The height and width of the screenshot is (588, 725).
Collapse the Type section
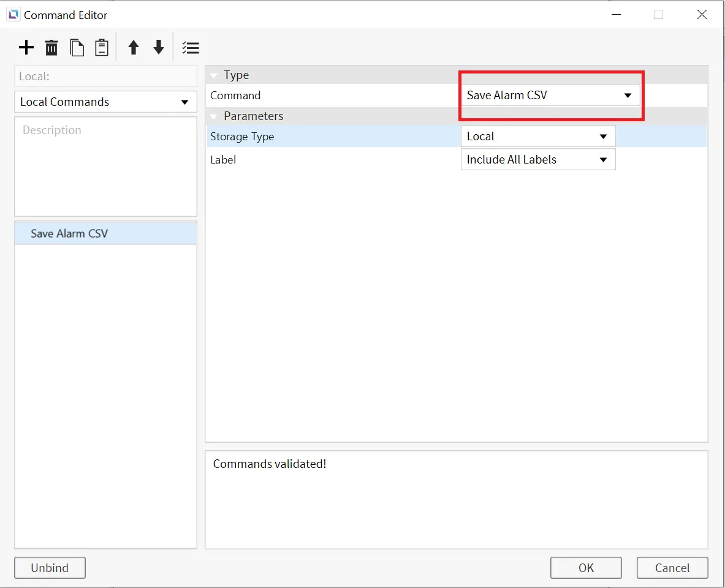[214, 75]
